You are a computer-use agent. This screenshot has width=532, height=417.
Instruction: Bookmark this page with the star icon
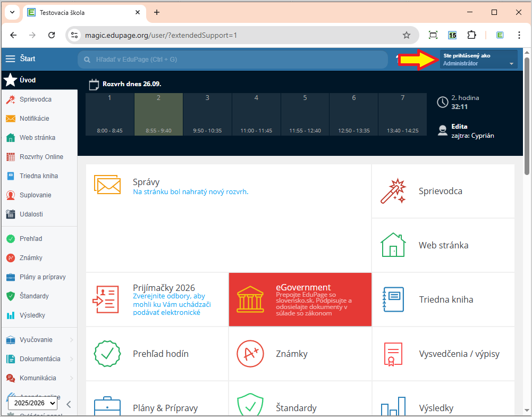pos(407,35)
